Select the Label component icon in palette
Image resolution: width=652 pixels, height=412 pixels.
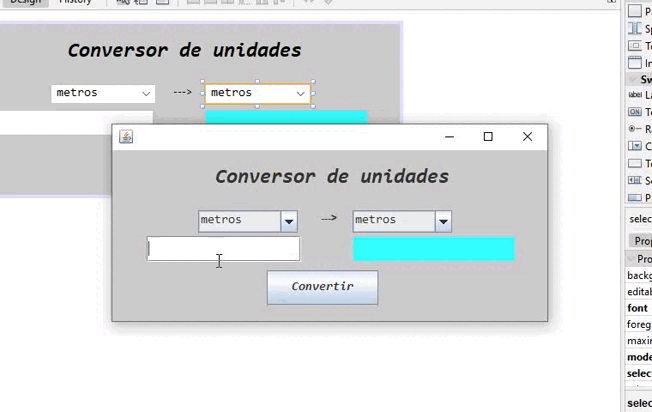[x=635, y=95]
